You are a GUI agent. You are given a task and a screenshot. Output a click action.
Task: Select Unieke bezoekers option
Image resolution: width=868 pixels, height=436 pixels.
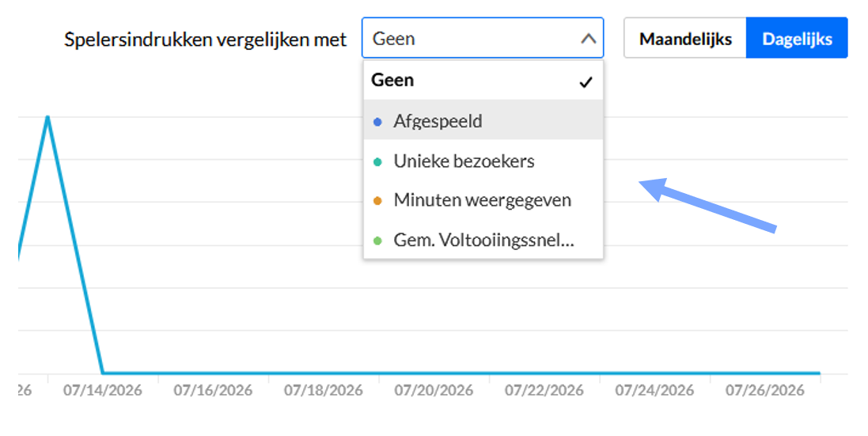point(483,161)
